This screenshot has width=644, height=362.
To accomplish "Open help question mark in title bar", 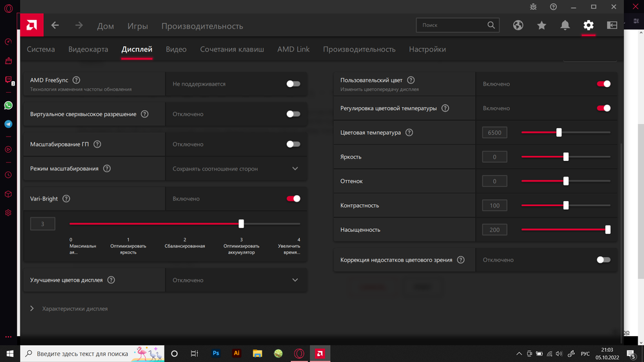I will (553, 6).
